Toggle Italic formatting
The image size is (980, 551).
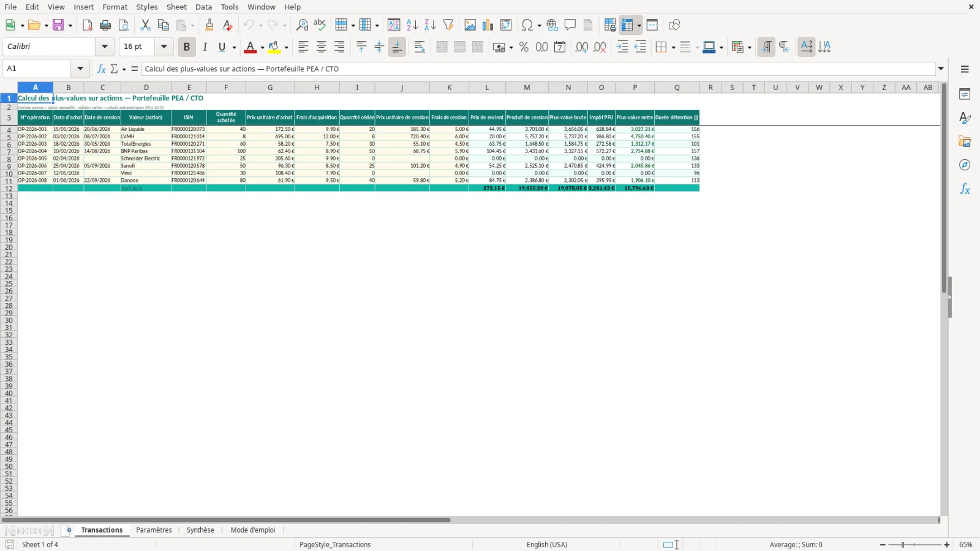pyautogui.click(x=205, y=47)
